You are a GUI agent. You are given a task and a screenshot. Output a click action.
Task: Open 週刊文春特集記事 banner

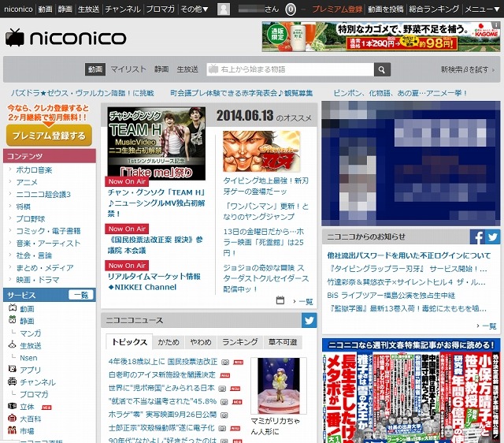[411, 391]
